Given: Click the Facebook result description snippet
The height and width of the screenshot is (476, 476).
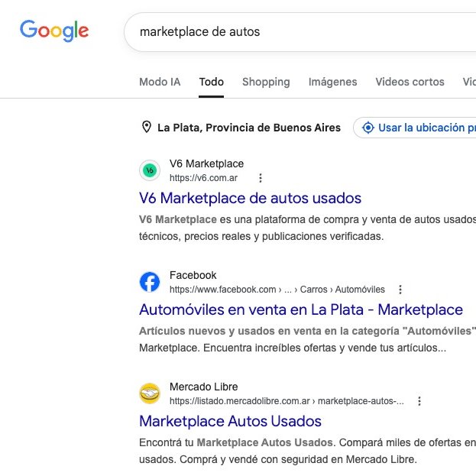Looking at the screenshot, I should 307,339.
